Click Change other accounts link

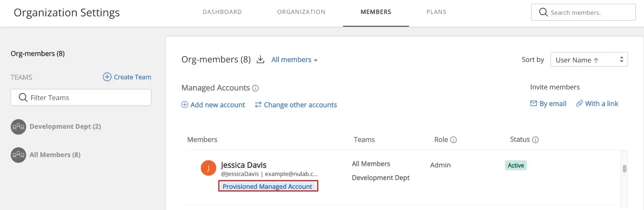296,105
